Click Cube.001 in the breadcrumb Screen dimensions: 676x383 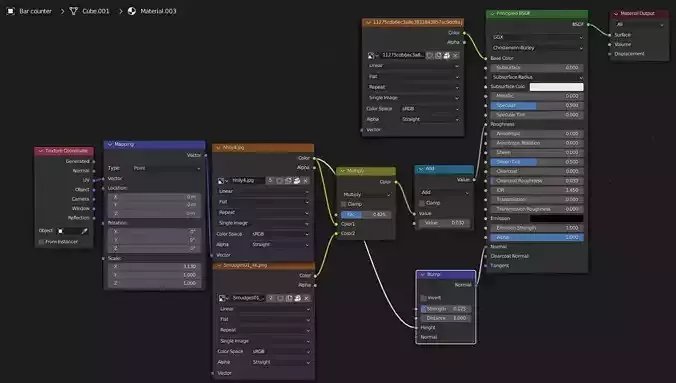coord(96,11)
